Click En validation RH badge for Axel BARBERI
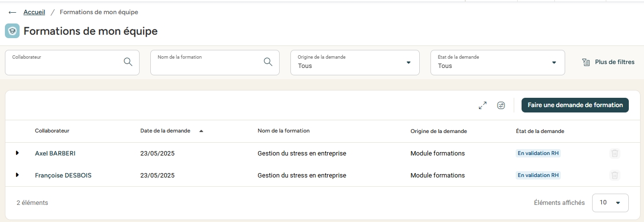The image size is (644, 222). click(x=538, y=153)
